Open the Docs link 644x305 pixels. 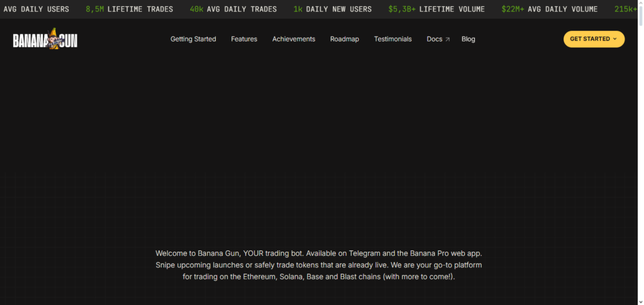point(435,39)
